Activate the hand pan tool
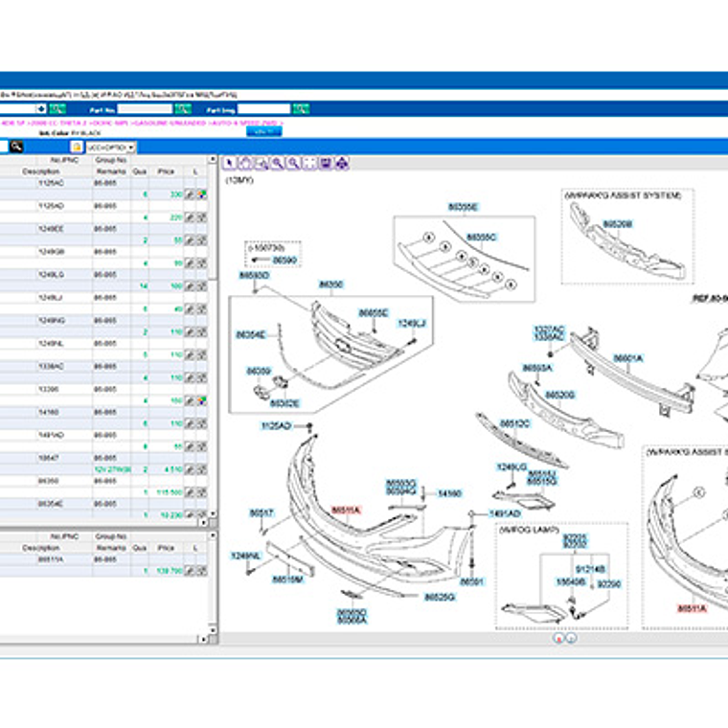This screenshot has width=728, height=728. point(245,163)
